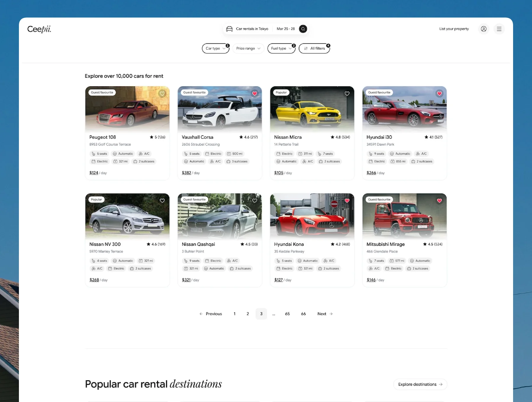Screen dimensions: 532x402
Task: Click the search magnifier button
Action: (x=303, y=29)
